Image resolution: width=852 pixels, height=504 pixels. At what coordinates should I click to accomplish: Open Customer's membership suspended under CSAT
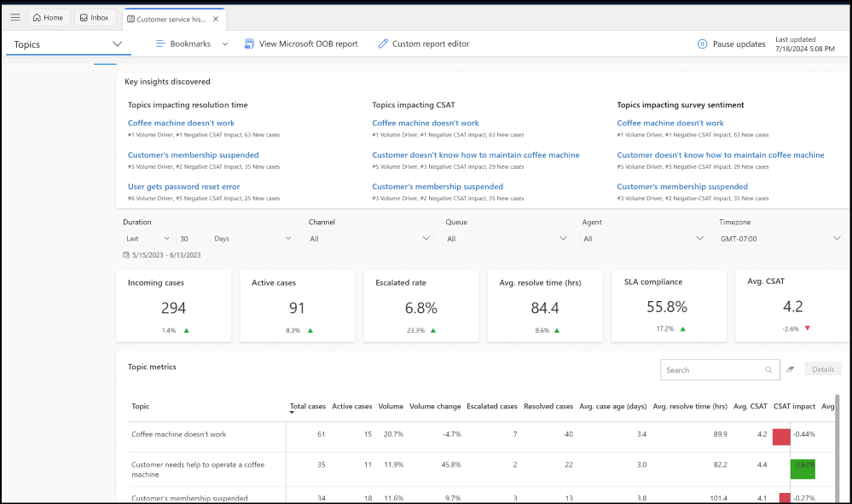point(438,186)
